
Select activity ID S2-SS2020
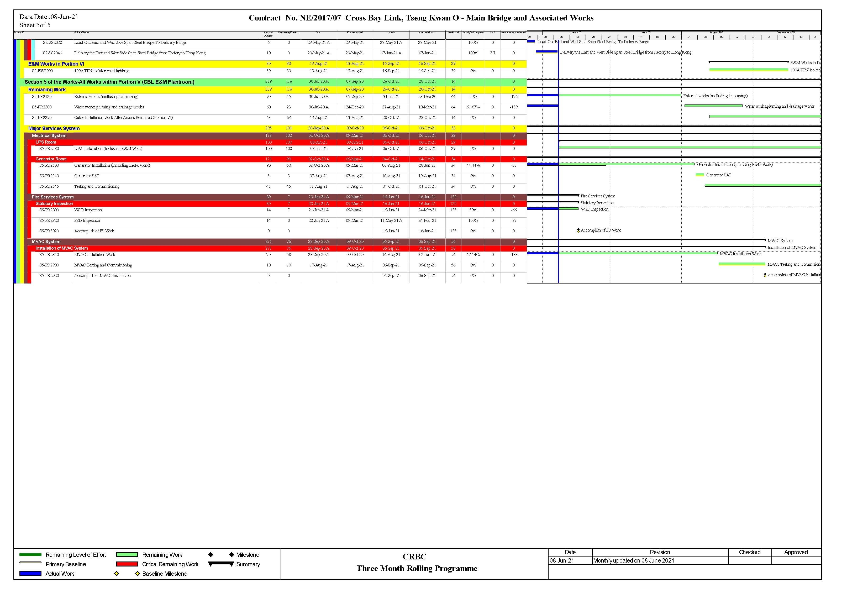52,43
